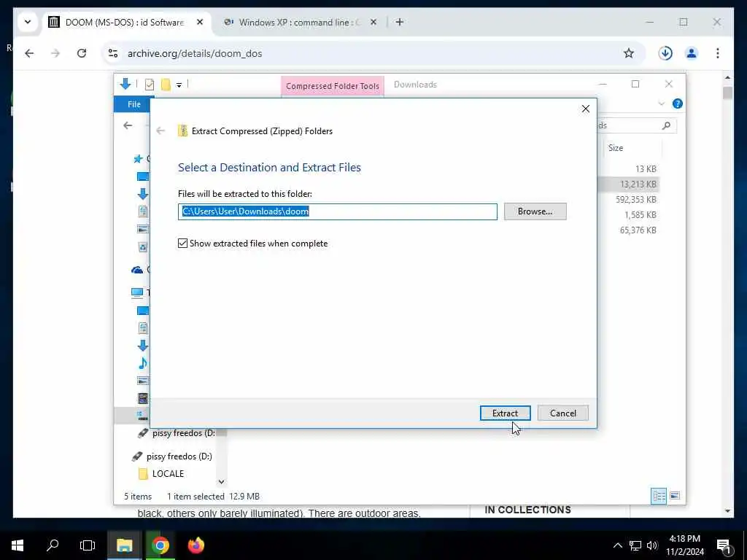Bookmark this page with the star
The width and height of the screenshot is (747, 560).
[x=629, y=53]
